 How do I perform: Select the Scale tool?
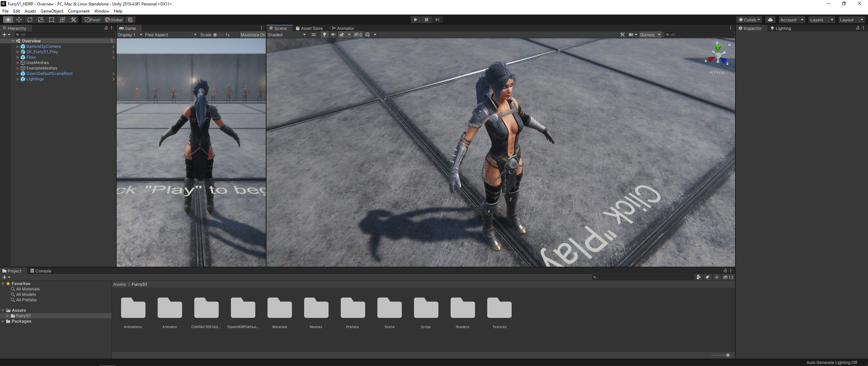[x=41, y=20]
